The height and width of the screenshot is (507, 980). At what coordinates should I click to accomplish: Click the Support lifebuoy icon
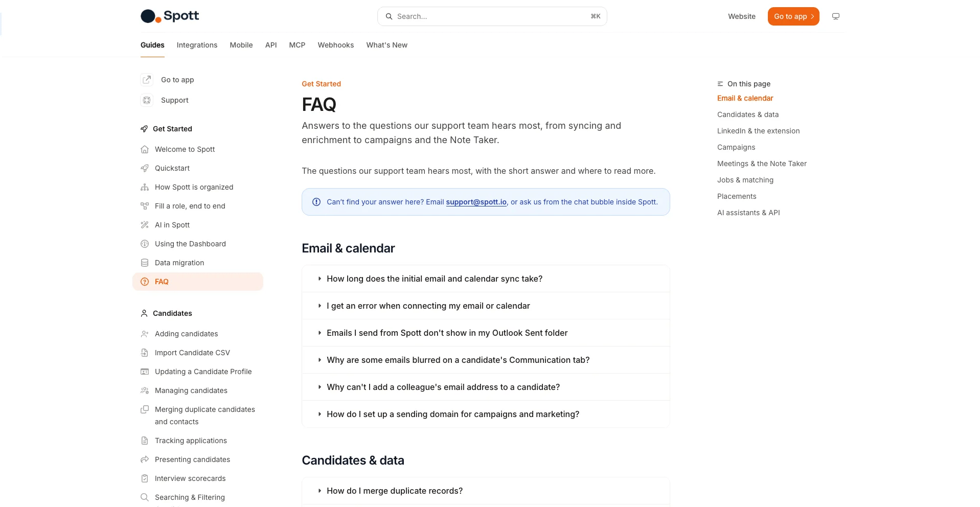pos(147,100)
